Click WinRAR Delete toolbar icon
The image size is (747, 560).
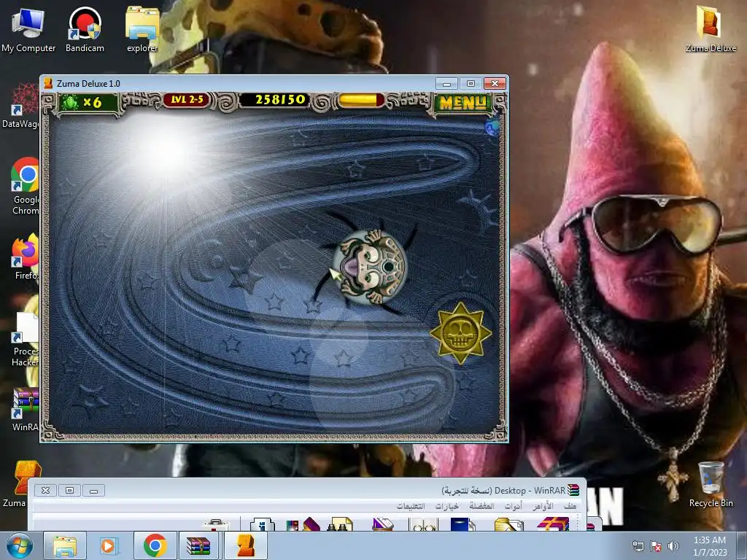[382, 524]
